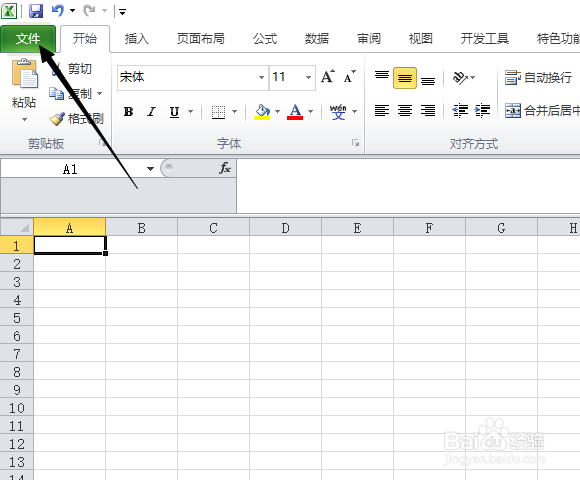Center text horizontally
Image resolution: width=580 pixels, height=480 pixels.
(405, 111)
